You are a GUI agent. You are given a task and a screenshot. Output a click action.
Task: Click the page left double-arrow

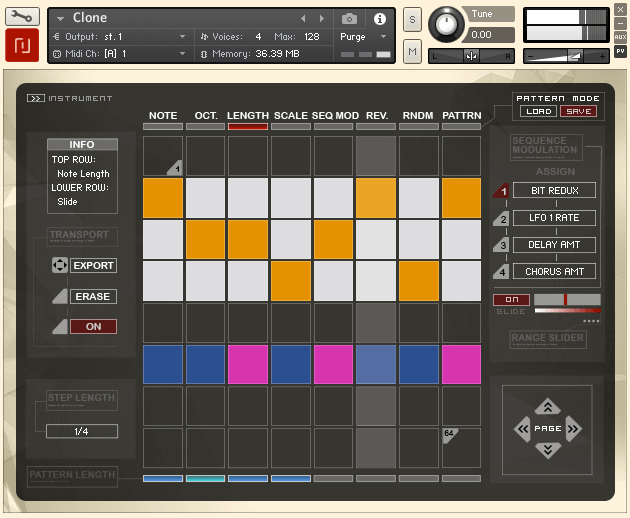522,429
